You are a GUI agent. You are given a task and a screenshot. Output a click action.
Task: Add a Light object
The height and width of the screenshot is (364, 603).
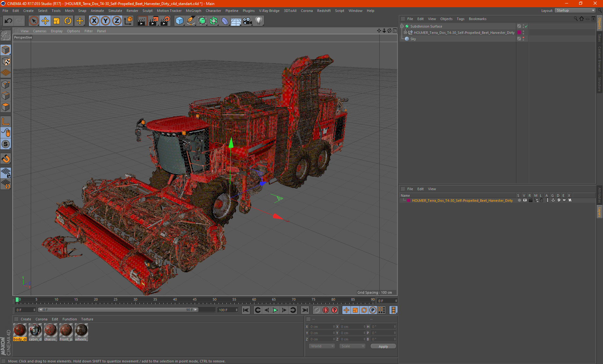(259, 21)
